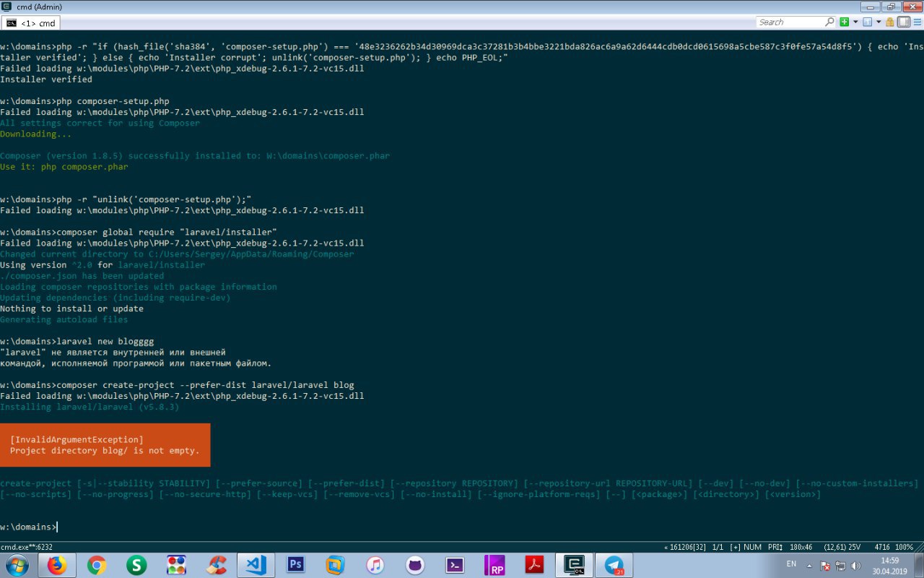
Task: Click the volume speaker tray icon
Action: (x=855, y=566)
